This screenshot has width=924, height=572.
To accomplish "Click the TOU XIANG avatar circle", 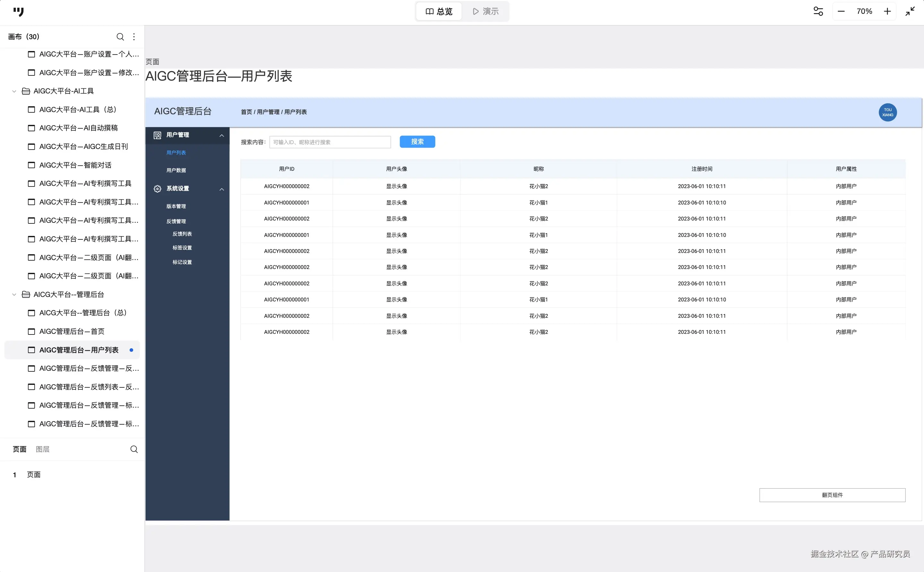I will tap(887, 112).
